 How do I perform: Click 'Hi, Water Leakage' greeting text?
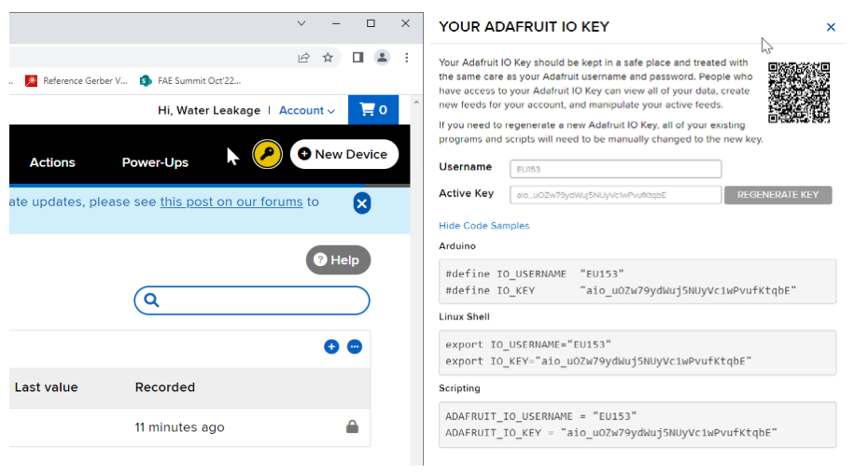[209, 110]
